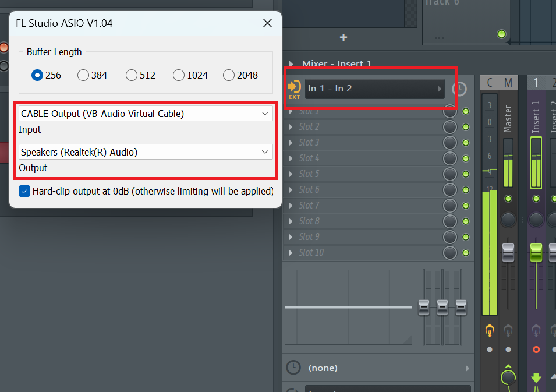Expand Slot 5 effect menu arrow
The width and height of the screenshot is (556, 392).
tap(291, 174)
